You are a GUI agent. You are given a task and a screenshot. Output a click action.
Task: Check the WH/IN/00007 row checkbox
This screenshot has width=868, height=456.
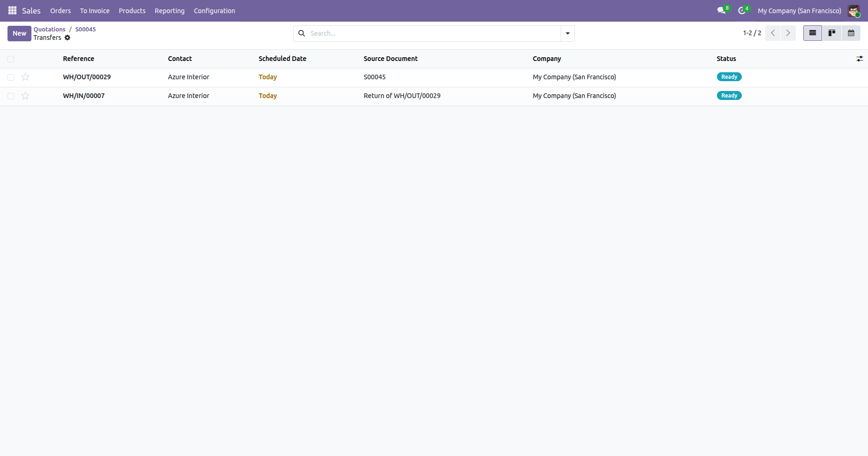click(x=11, y=96)
